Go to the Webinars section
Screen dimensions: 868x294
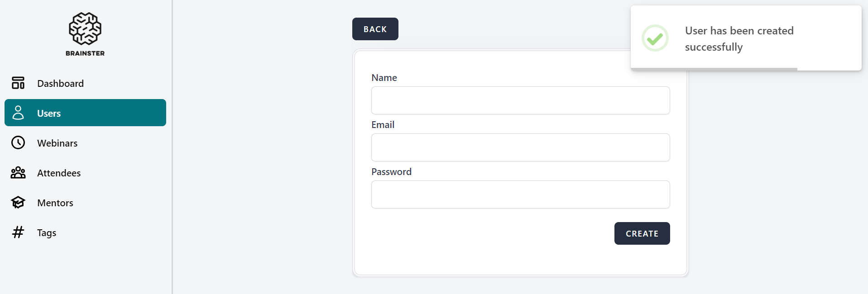tap(58, 143)
